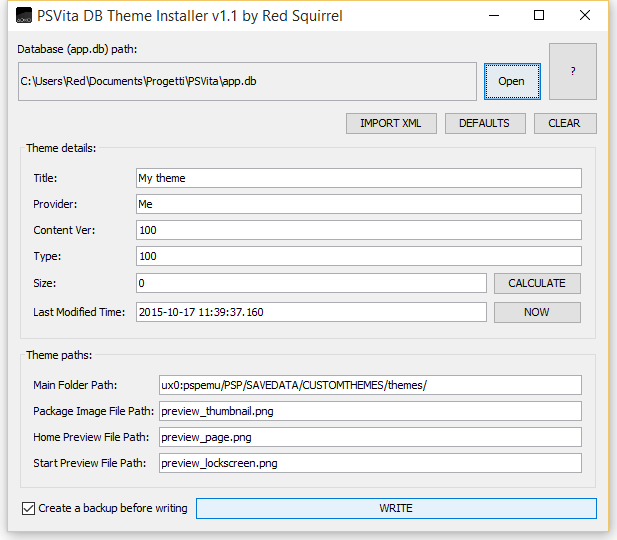Open help with the question mark button
The width and height of the screenshot is (617, 540).
pos(572,71)
